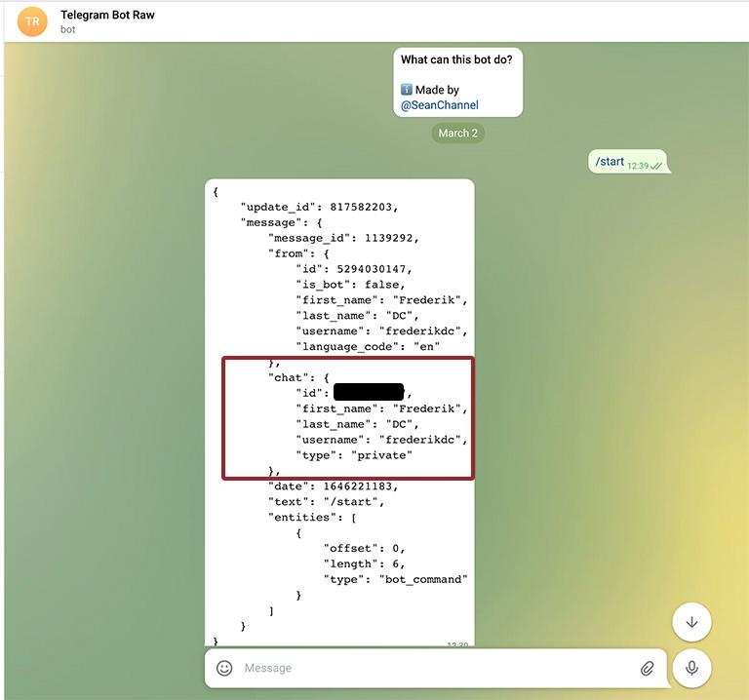Viewport: 749px width, 700px height.
Task: Select the "text": "/start" line
Action: [x=327, y=502]
